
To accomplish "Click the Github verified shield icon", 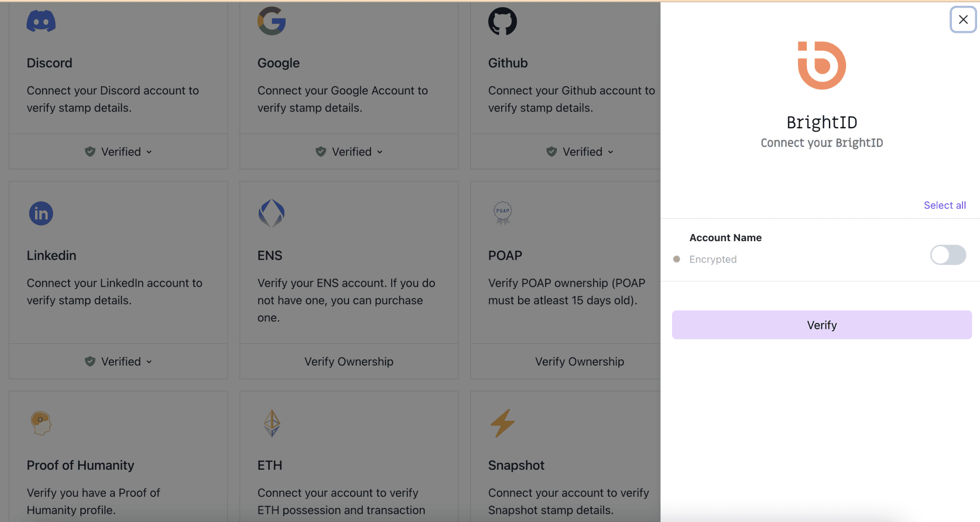I will (x=551, y=152).
